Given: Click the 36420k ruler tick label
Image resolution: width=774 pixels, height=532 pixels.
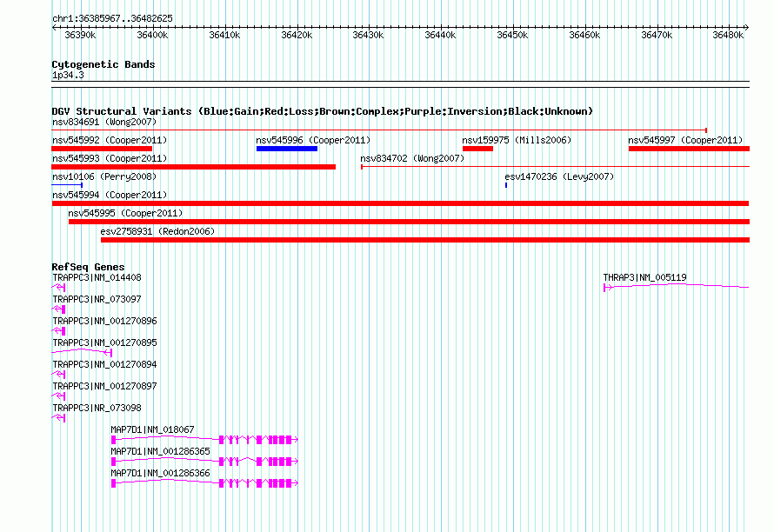Looking at the screenshot, I should [x=297, y=35].
